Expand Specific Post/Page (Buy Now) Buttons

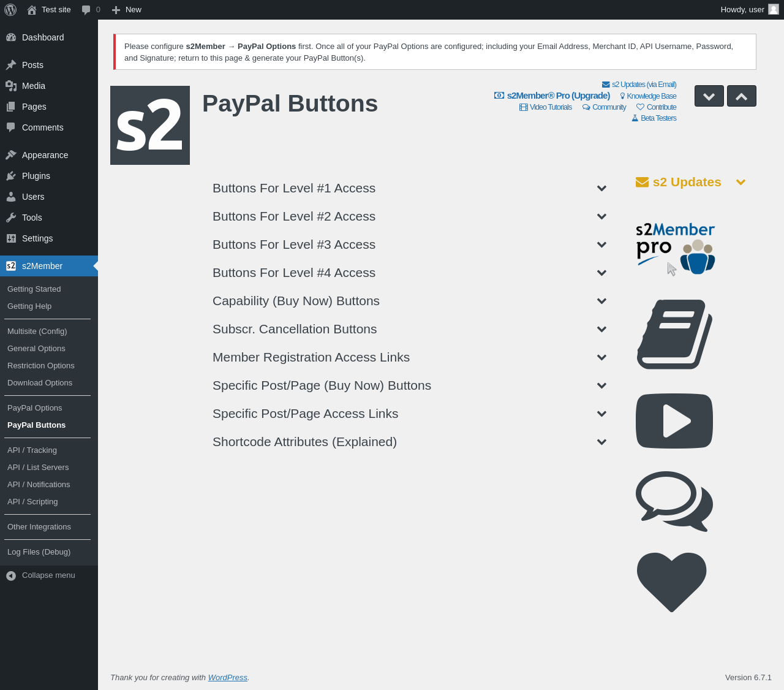(x=410, y=385)
